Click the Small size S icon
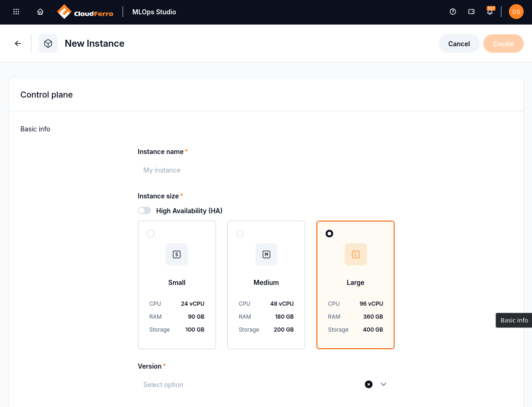 click(x=176, y=254)
